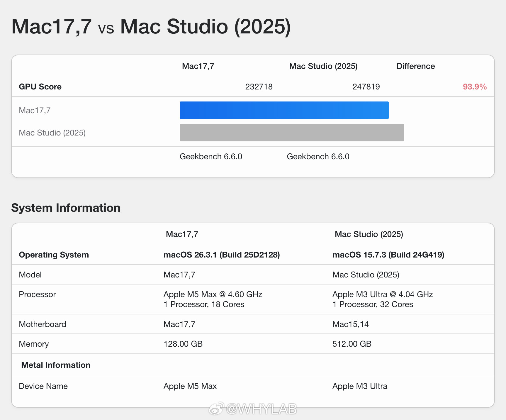Click the Mac15,14 motherboard value
Screen dimensions: 506x420
(x=350, y=324)
